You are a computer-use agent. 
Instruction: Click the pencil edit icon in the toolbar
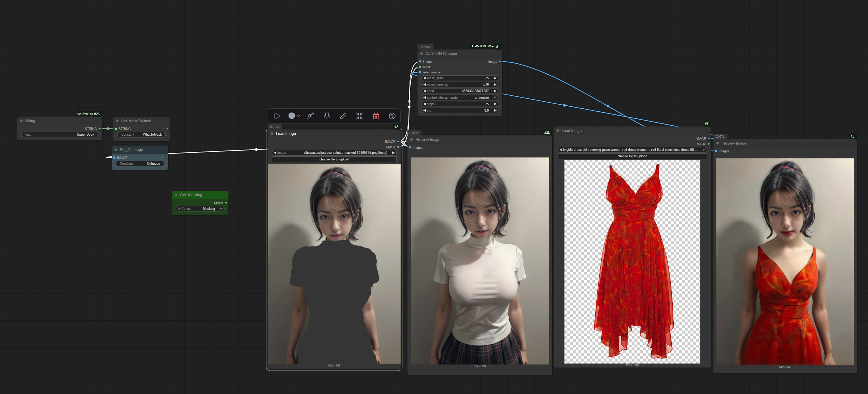point(343,116)
